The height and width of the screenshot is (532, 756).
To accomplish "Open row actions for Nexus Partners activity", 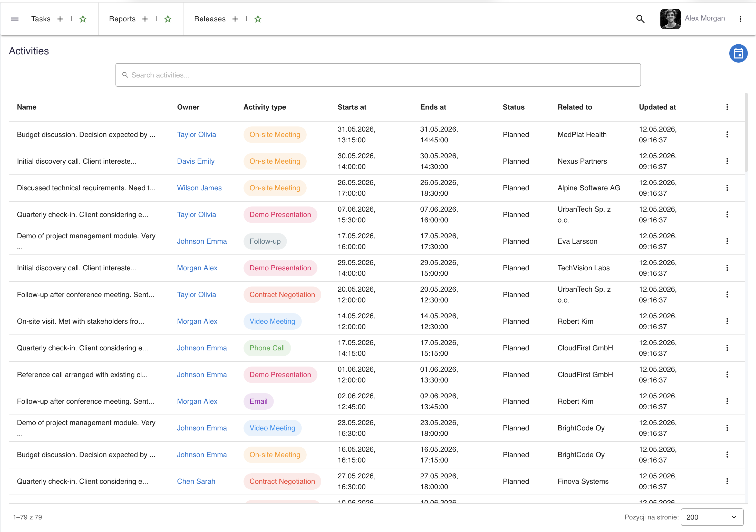I will pyautogui.click(x=727, y=161).
